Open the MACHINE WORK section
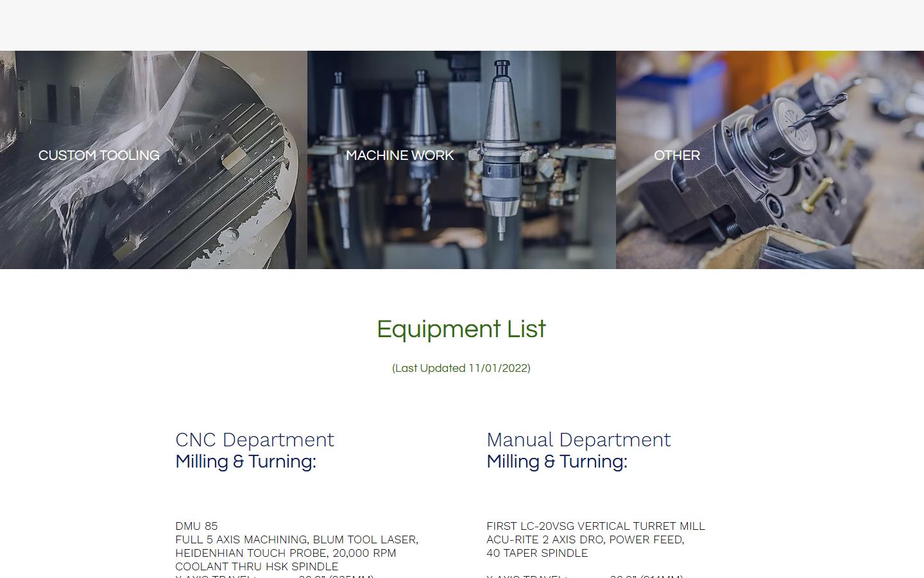Screen dimensions: 924x578 [400, 155]
